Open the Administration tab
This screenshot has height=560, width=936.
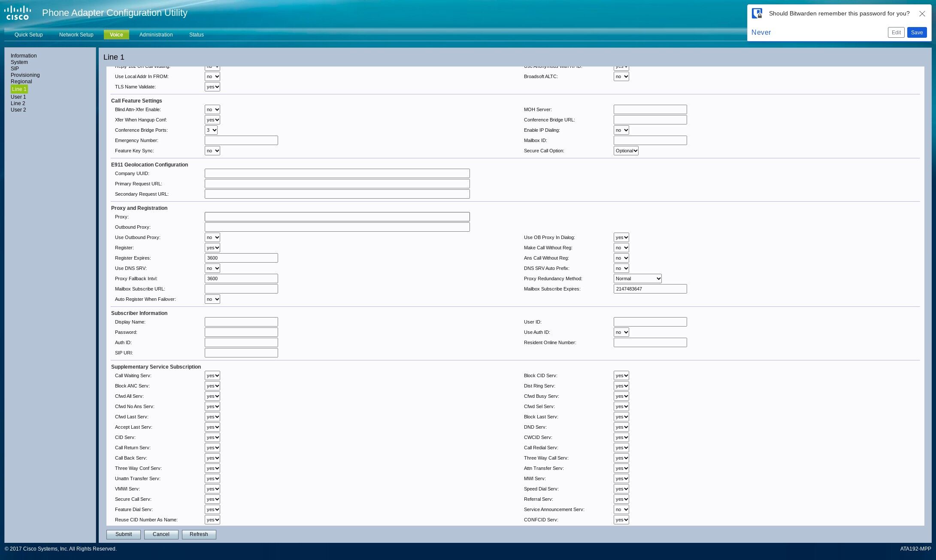click(x=156, y=35)
